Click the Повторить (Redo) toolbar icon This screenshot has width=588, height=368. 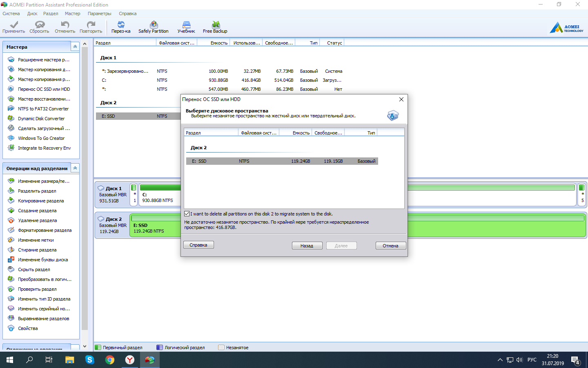(91, 27)
